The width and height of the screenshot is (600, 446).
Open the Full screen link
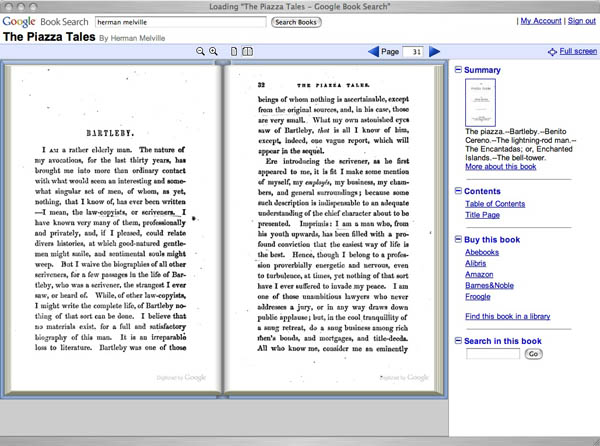pos(578,51)
